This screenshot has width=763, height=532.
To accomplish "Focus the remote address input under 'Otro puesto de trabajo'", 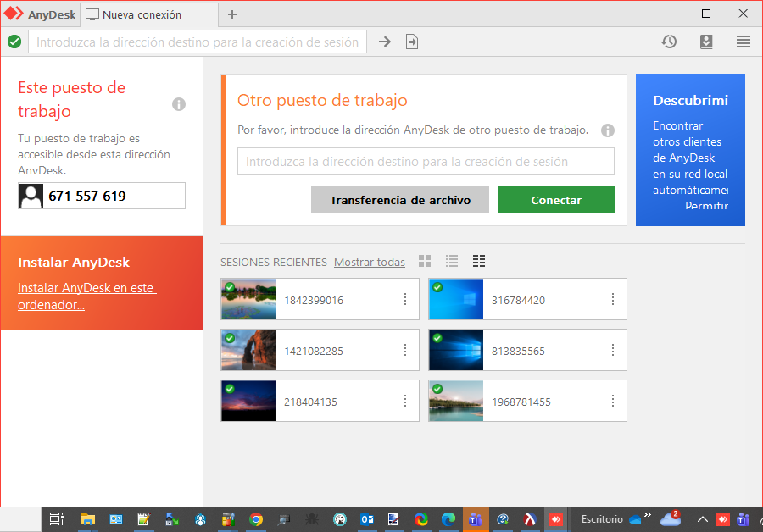I will click(426, 161).
